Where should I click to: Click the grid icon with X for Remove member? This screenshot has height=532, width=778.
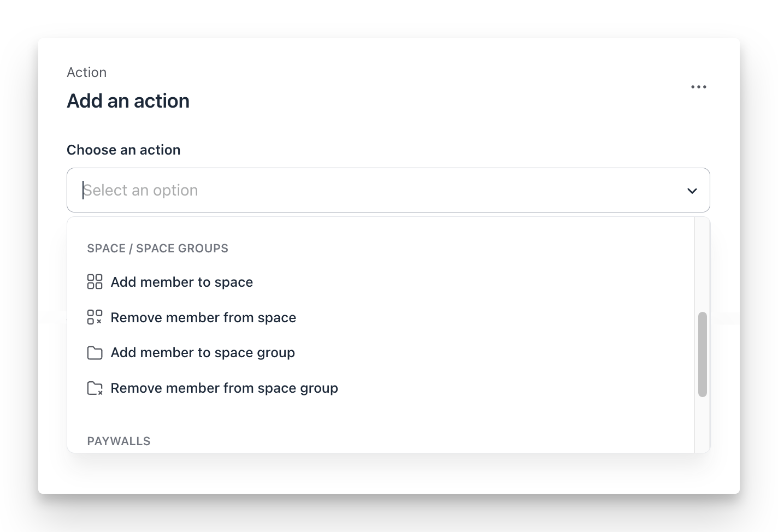pos(95,317)
